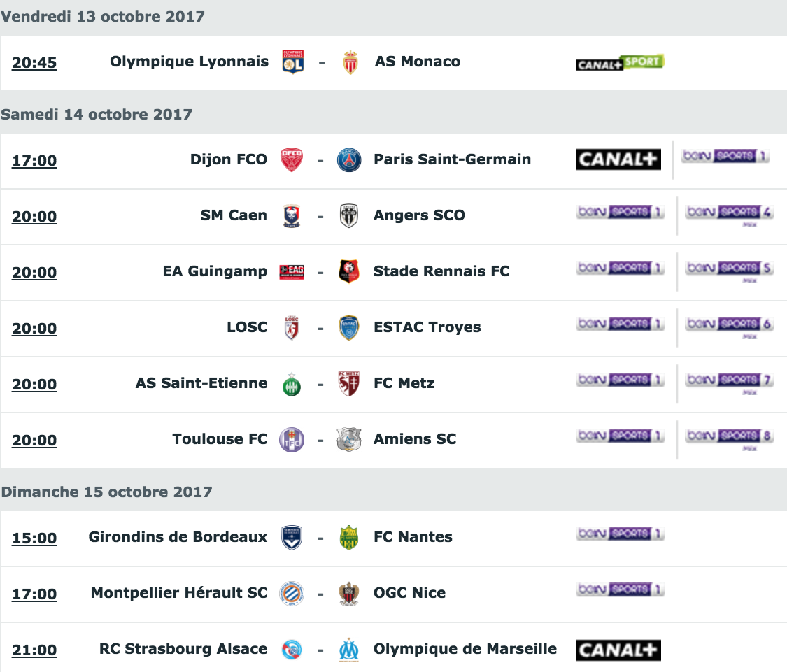Select the Stade Rennais FC crest

349,272
